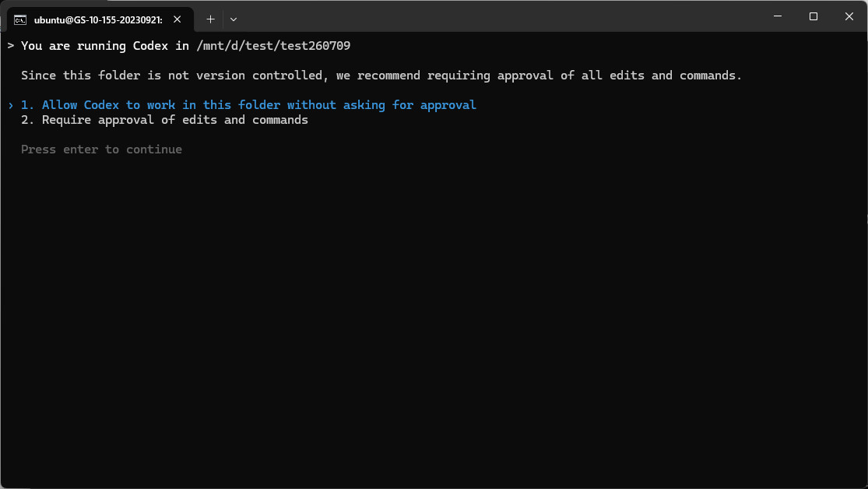
Task: Click the word "Codex" in the first line
Action: pos(150,46)
